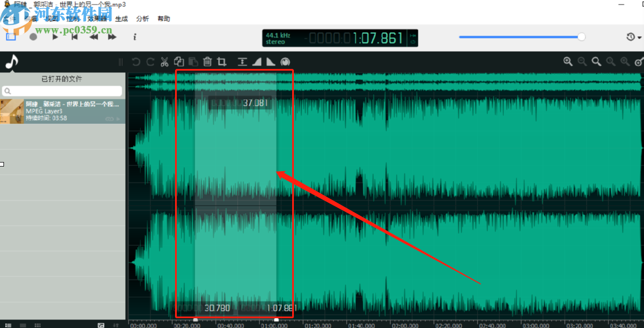Image resolution: width=644 pixels, height=328 pixels.
Task: Click the 02:00.000 timeline ruler tick
Action: 405,325
